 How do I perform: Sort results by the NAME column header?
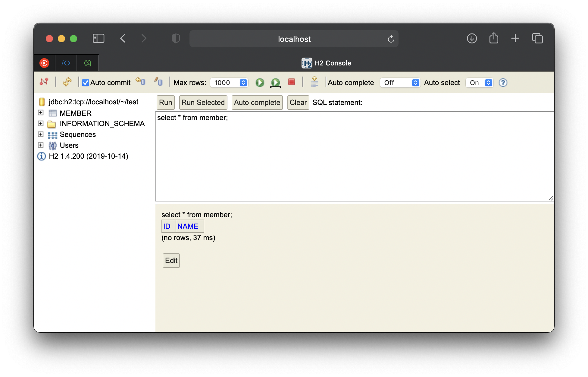click(x=188, y=226)
